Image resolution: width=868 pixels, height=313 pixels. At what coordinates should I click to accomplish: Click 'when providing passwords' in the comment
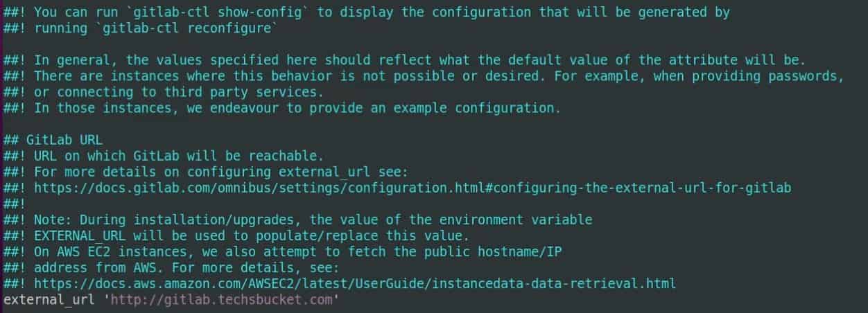[749, 76]
